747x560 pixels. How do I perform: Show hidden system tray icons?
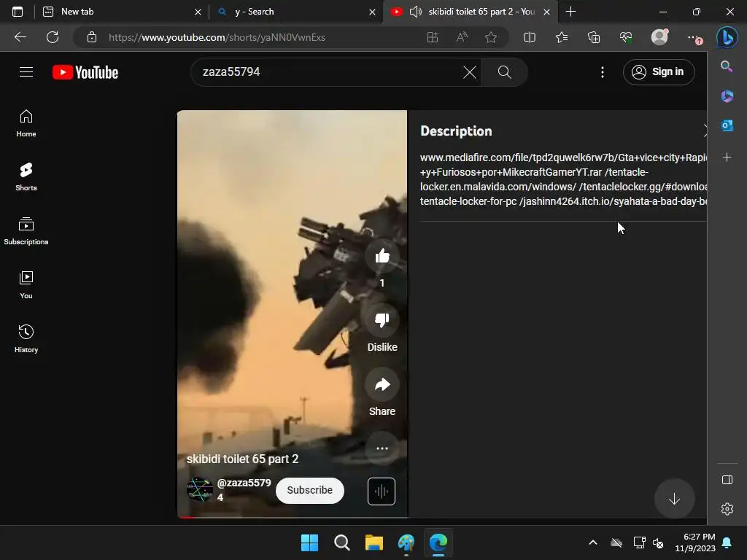593,542
